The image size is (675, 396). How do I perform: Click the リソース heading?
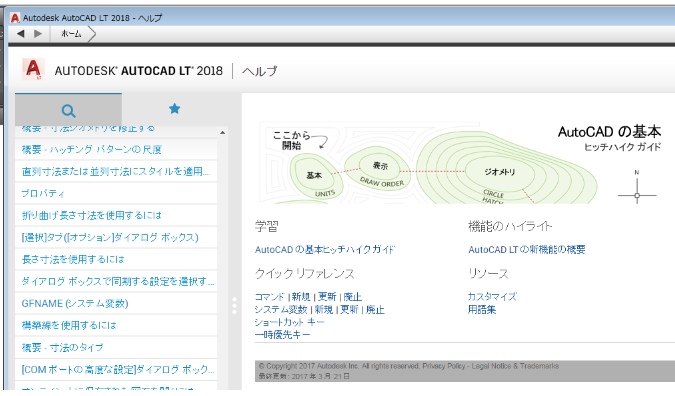pos(488,274)
